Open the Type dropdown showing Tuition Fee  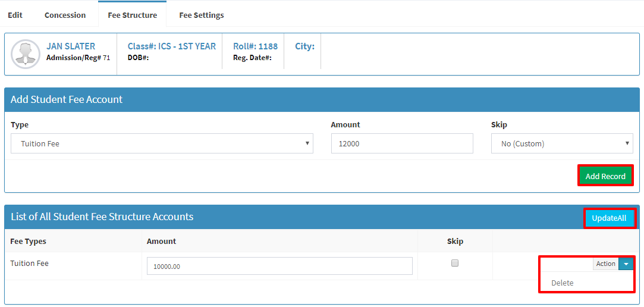coord(162,143)
